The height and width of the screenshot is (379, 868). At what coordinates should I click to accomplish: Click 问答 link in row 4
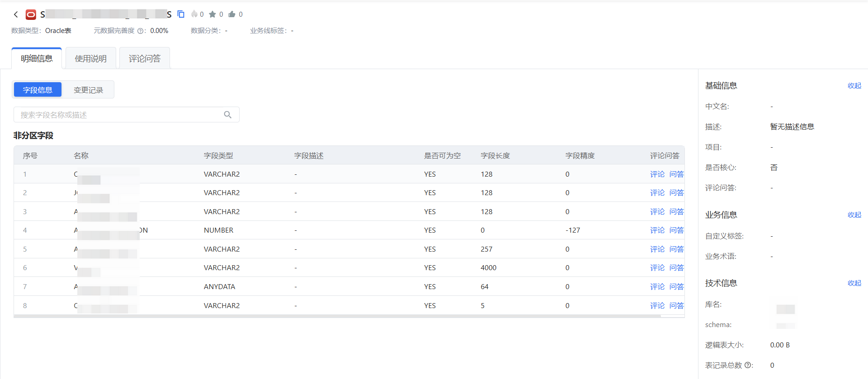676,230
